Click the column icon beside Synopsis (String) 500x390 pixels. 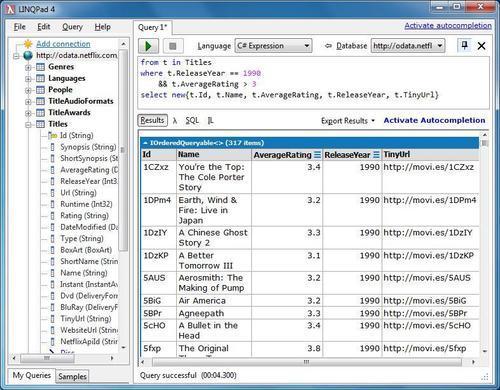pyautogui.click(x=52, y=147)
